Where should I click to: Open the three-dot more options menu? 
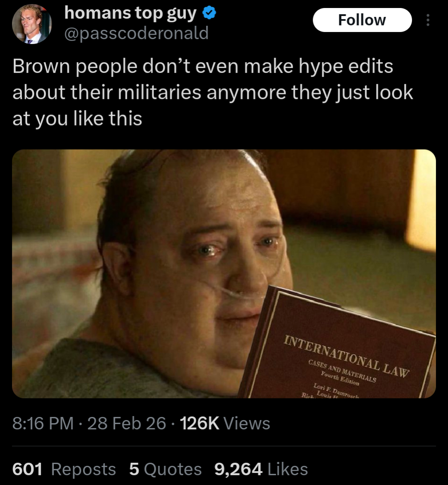click(428, 20)
